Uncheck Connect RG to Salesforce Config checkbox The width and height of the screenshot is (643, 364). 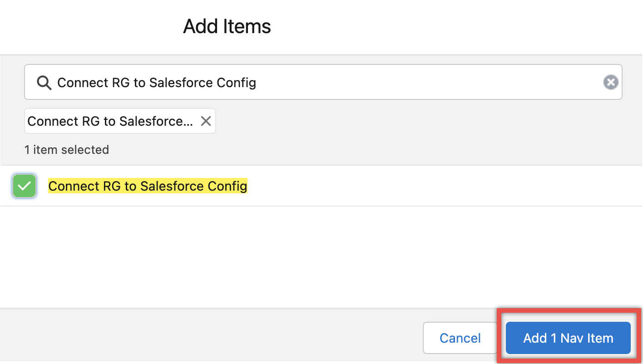tap(24, 186)
